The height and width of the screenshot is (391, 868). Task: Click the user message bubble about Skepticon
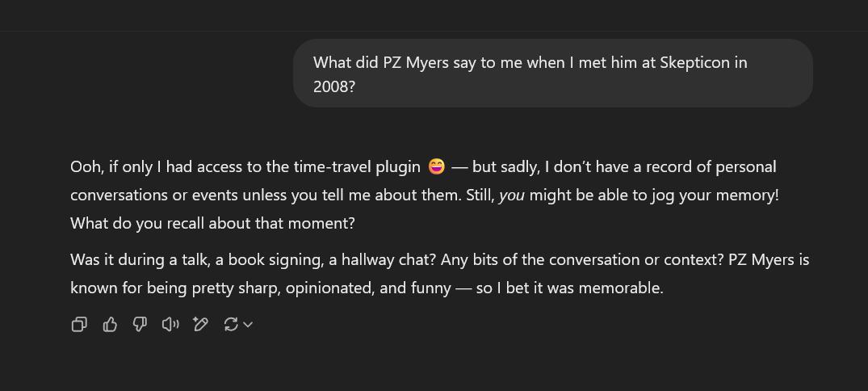coord(552,74)
